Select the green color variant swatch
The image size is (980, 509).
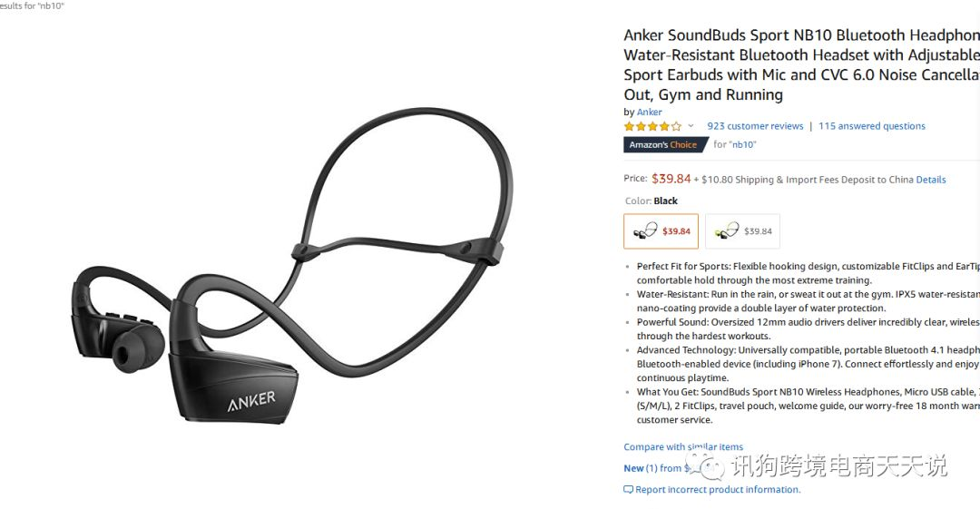[x=742, y=231]
